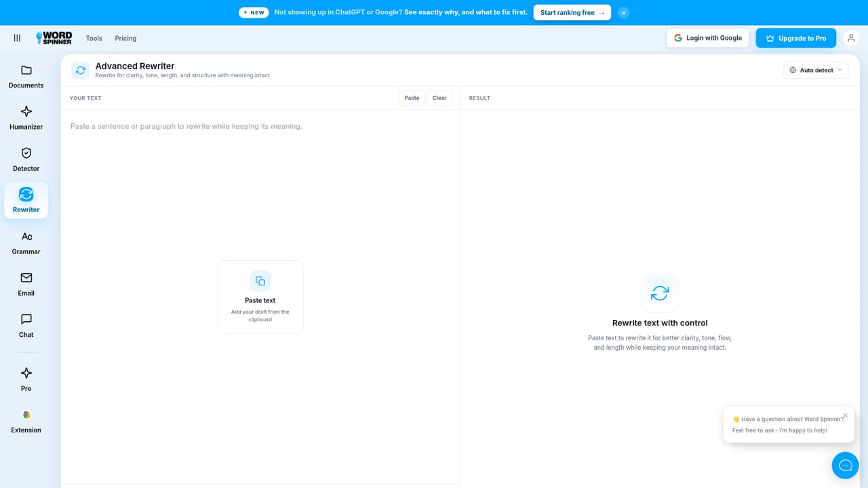Click the Clear button
868x488 pixels.
439,98
